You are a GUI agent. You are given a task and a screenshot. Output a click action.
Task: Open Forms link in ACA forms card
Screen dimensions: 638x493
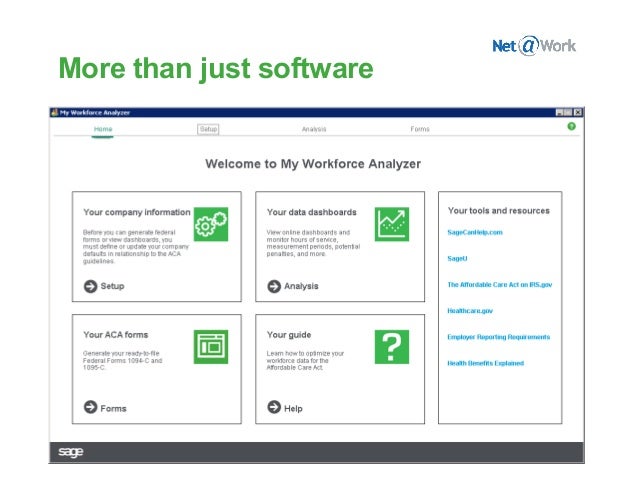point(113,408)
